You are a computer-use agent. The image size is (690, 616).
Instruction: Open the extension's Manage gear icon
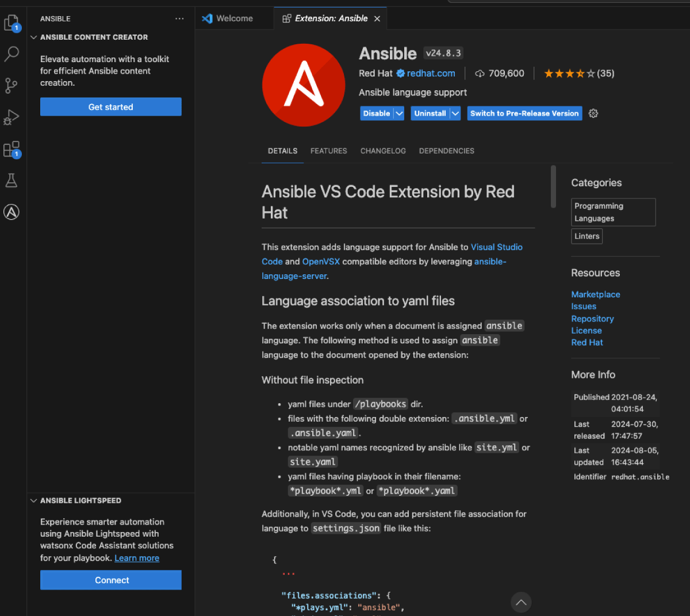(593, 113)
